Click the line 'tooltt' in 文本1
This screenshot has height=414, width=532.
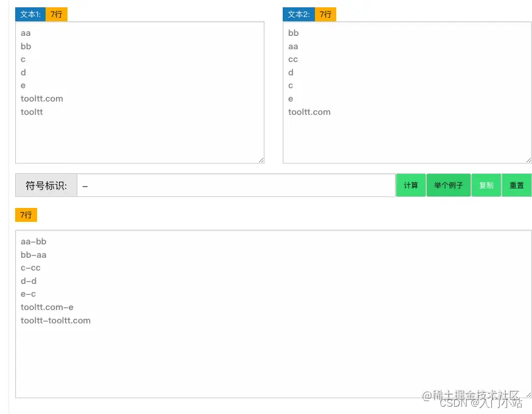(32, 112)
